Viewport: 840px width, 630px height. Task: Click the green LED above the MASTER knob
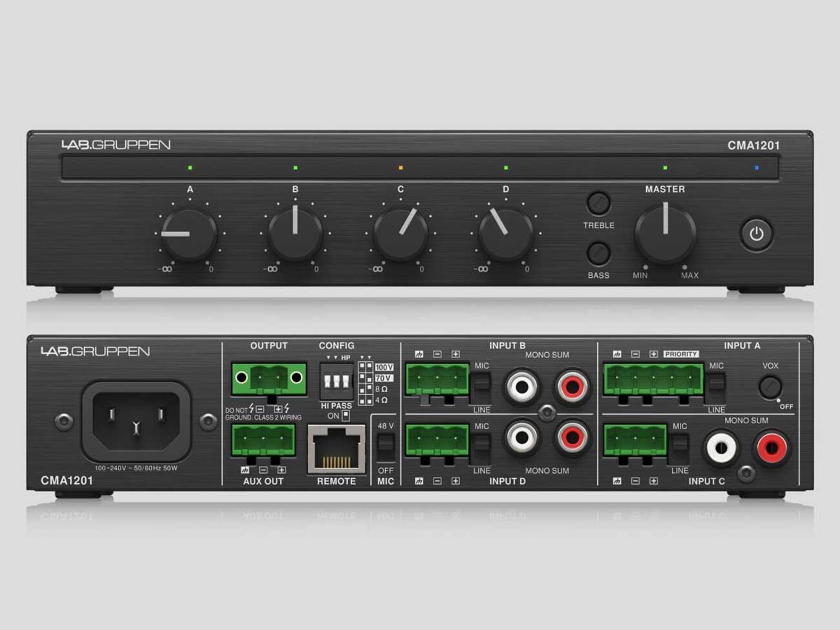[665, 168]
